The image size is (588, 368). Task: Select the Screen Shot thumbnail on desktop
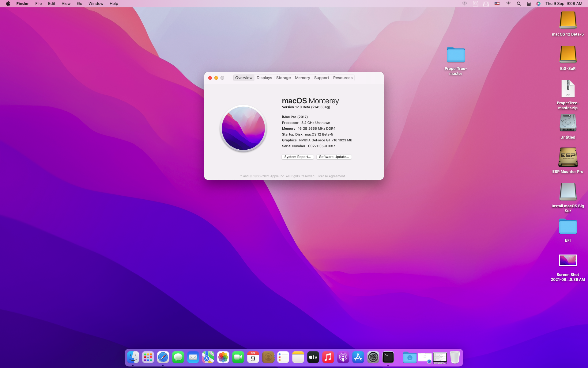click(568, 261)
